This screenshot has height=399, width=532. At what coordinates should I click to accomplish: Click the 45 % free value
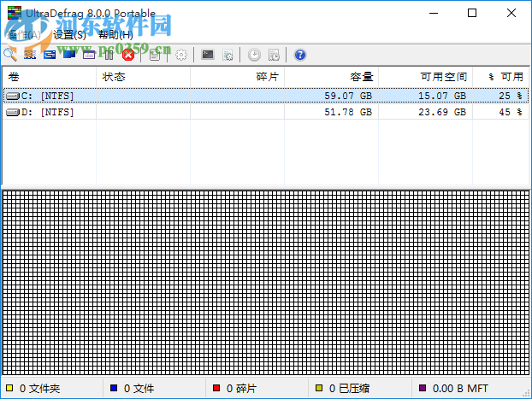(511, 112)
